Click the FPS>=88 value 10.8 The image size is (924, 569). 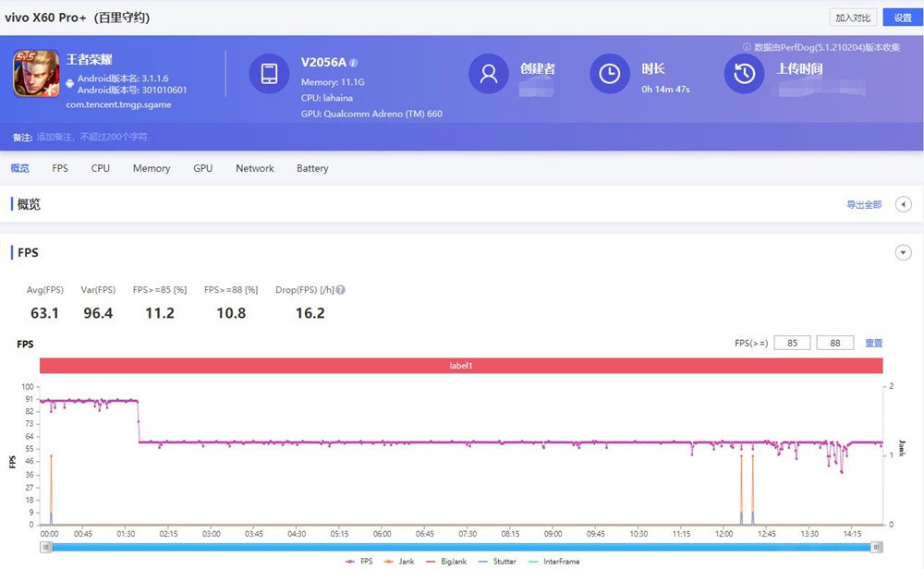coord(231,313)
